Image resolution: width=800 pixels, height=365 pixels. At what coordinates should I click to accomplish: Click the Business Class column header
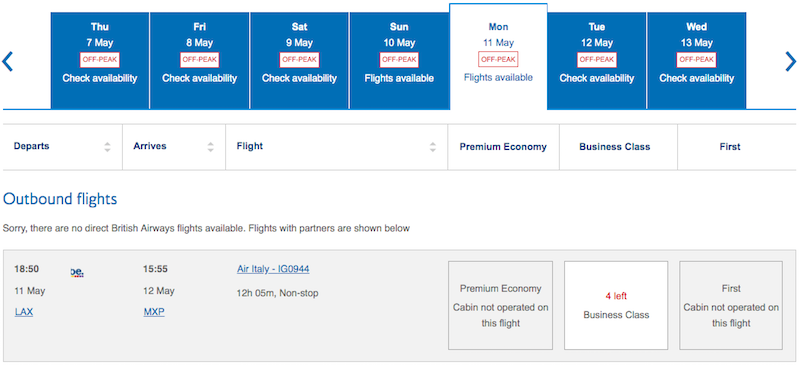(615, 147)
